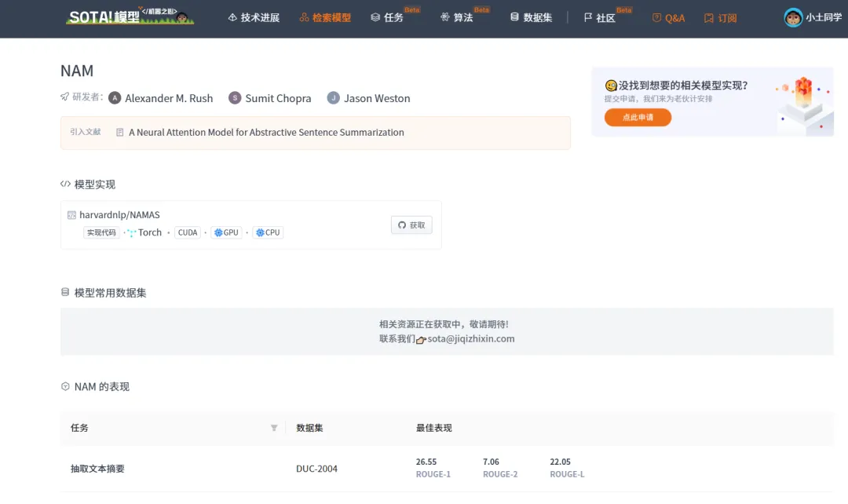The width and height of the screenshot is (848, 504).
Task: Click the CPU tag
Action: point(268,232)
